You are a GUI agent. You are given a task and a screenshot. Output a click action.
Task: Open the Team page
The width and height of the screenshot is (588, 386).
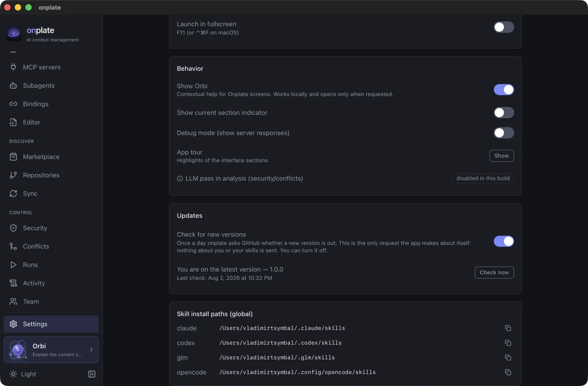(x=51, y=302)
